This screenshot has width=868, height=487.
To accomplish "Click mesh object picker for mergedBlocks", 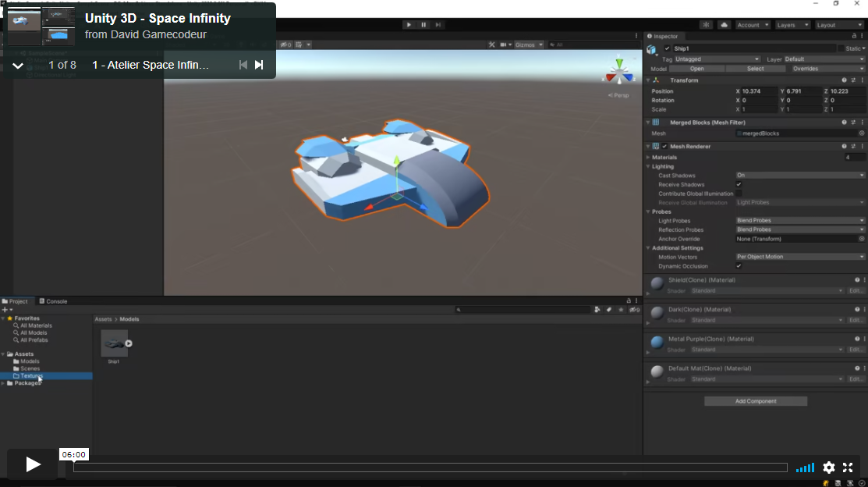I will 862,133.
